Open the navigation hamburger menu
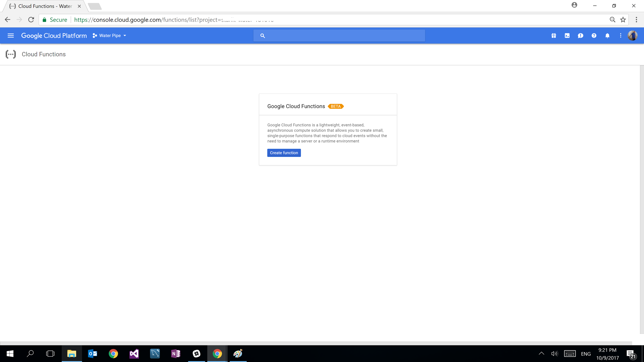Screen dimensions: 644x362 click(x=11, y=36)
